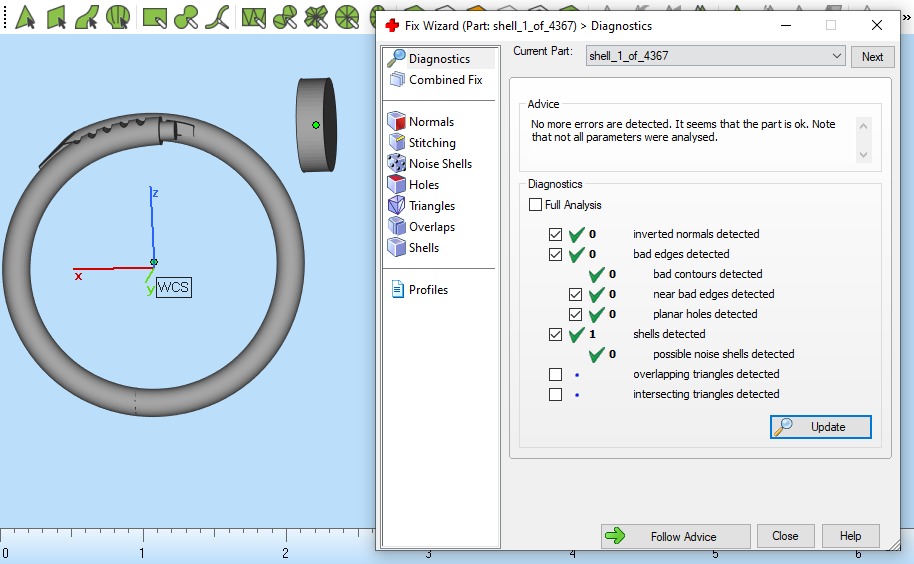
Task: Select the segmented circle marking tool
Action: click(347, 17)
